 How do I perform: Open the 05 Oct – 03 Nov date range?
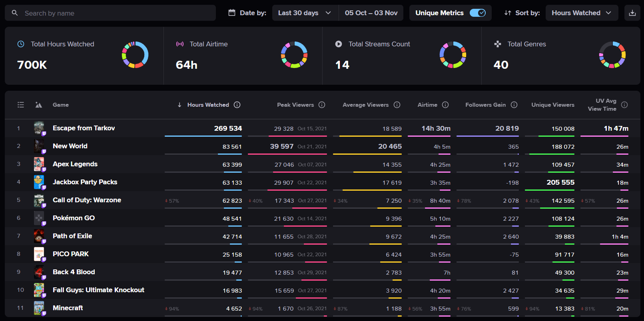click(371, 13)
